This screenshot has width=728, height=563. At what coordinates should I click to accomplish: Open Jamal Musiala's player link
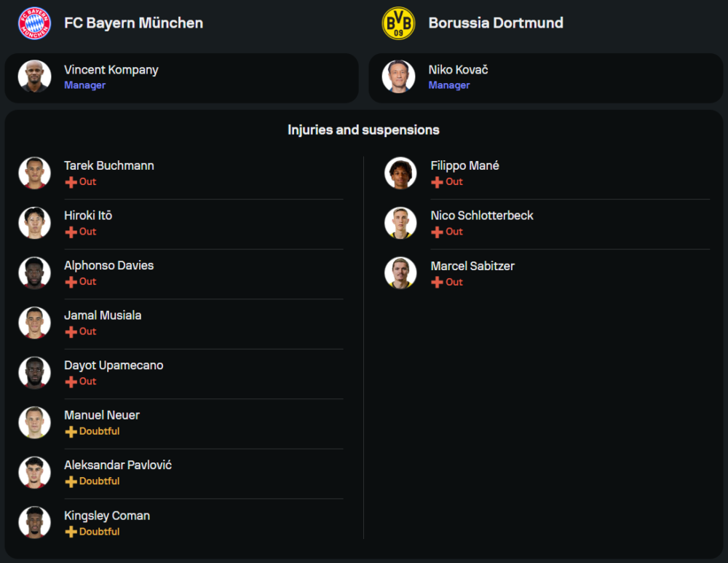(x=103, y=315)
